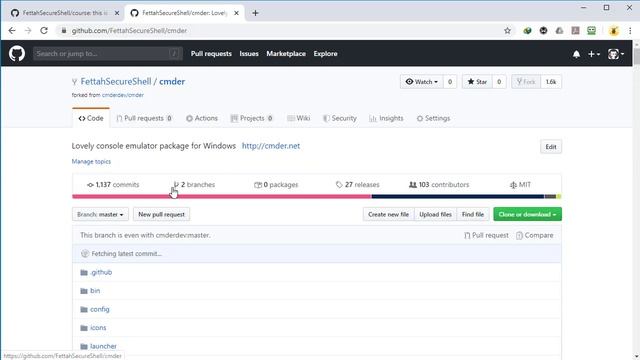640x360 pixels.
Task: Open the Clone or download dropdown
Action: (x=527, y=214)
